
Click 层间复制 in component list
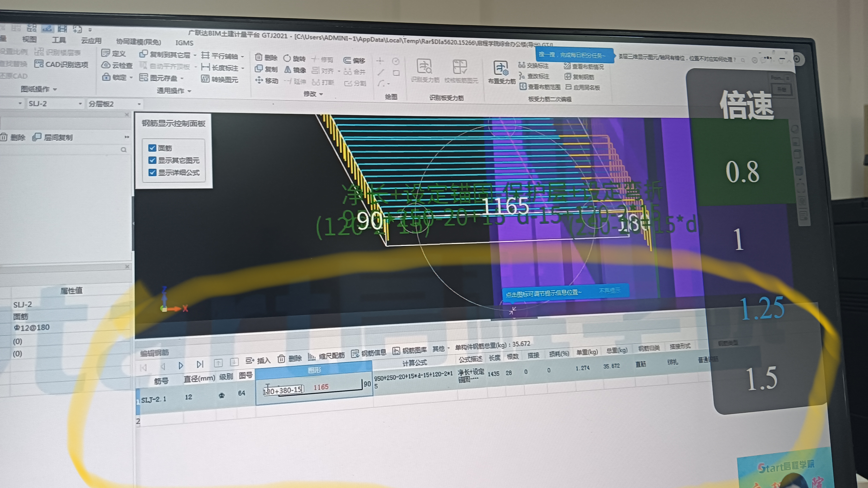[53, 137]
